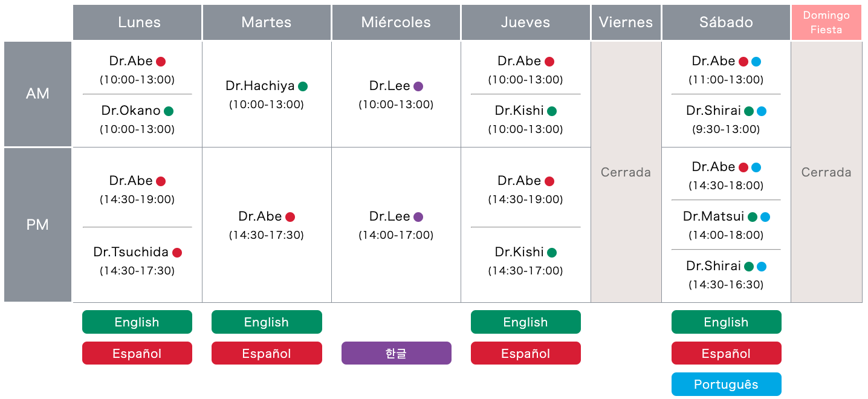Select Dr.Shirai 9:30-13:00 Saturday slot
Viewport: 868px width, 399px height.
726,119
